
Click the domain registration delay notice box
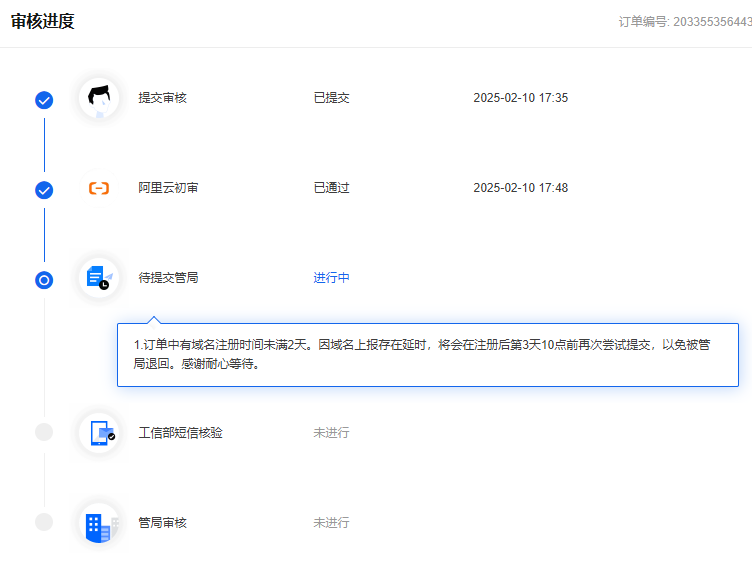(x=428, y=355)
